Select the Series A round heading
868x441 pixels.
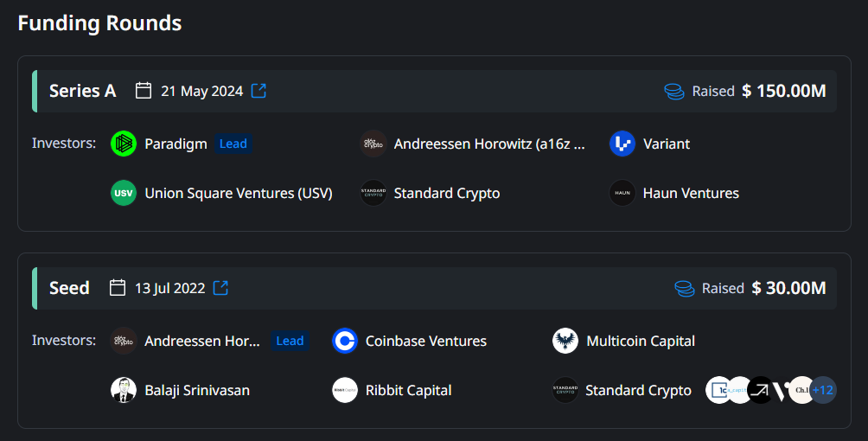pyautogui.click(x=82, y=91)
